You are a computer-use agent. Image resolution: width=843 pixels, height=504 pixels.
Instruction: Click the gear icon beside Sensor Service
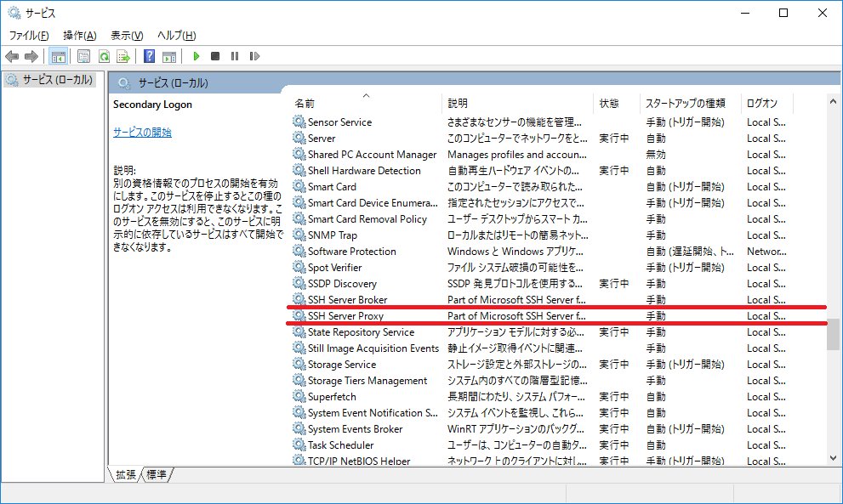tap(299, 122)
